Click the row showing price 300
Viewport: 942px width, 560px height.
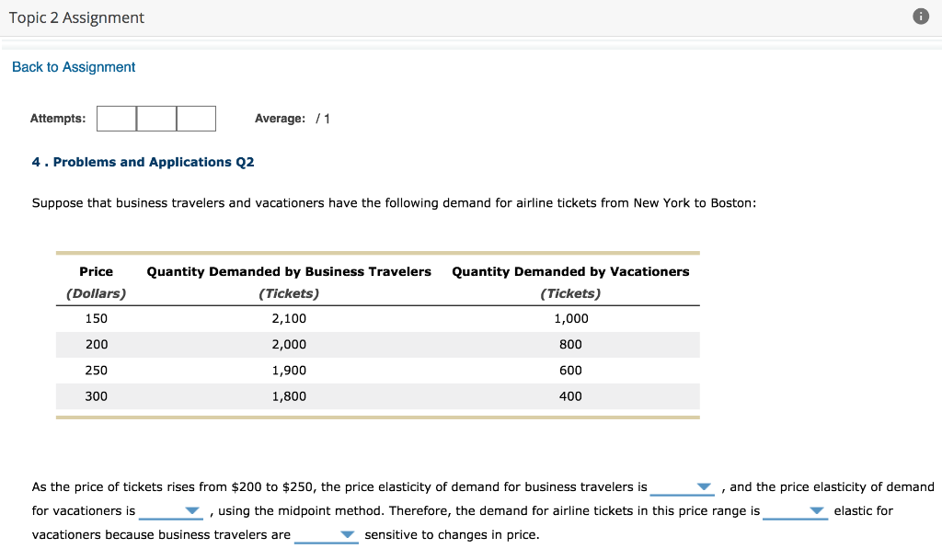96,396
